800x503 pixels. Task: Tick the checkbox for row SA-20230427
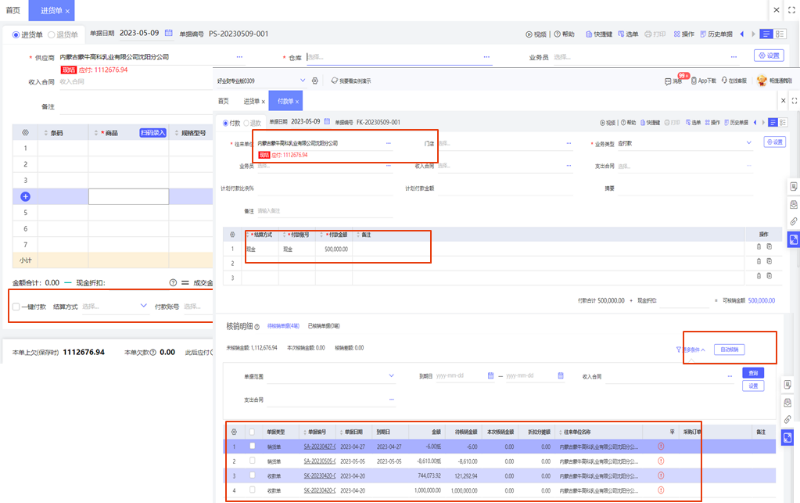pyautogui.click(x=252, y=445)
